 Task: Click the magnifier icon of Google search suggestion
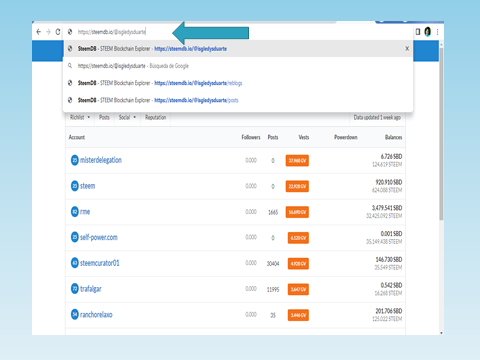point(70,66)
